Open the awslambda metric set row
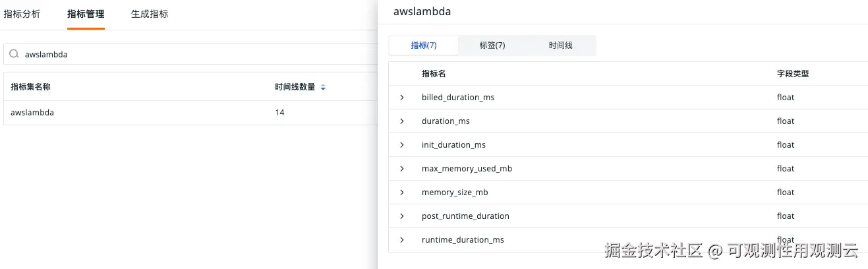Screen dimensions: 868x269 32,113
